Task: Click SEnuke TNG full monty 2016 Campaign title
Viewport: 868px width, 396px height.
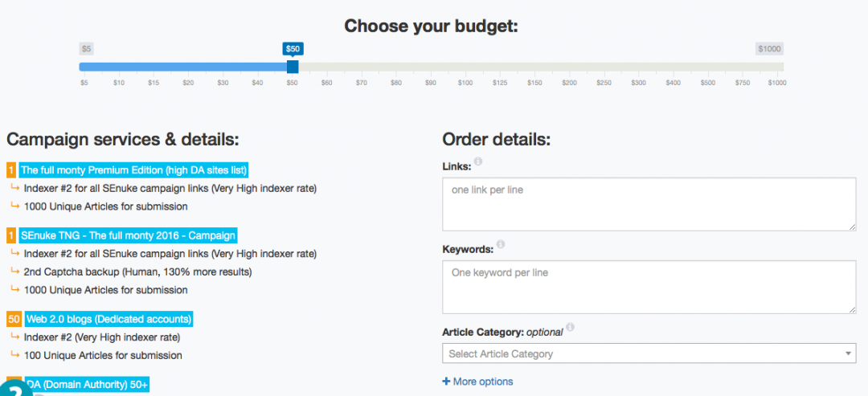Action: (x=128, y=235)
